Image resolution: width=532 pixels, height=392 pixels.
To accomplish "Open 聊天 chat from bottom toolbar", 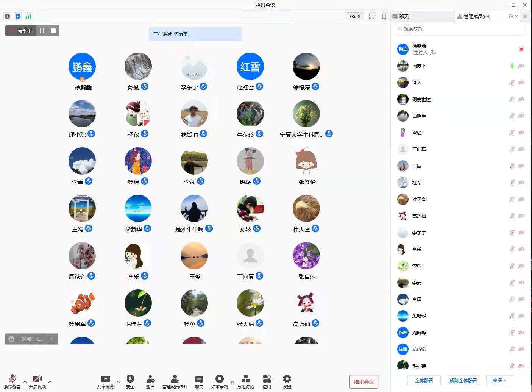I will (199, 381).
